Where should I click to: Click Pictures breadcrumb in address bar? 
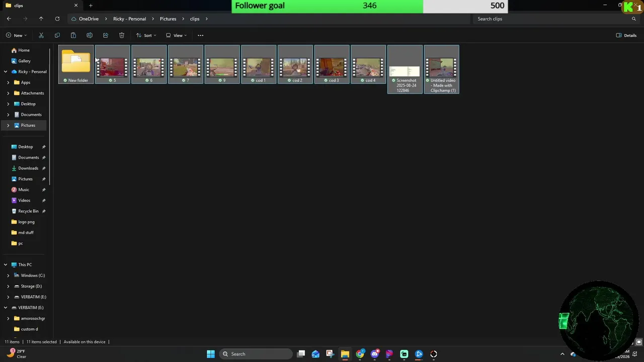[168, 19]
